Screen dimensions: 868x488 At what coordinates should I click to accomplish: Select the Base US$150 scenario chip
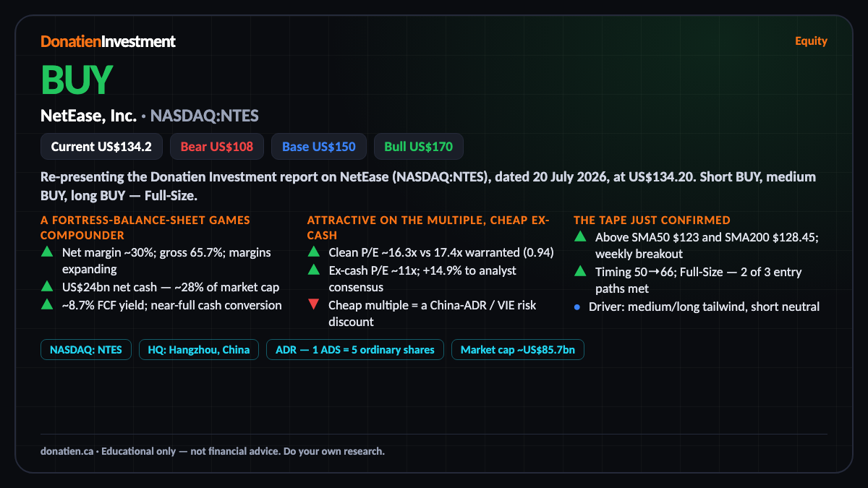click(319, 147)
